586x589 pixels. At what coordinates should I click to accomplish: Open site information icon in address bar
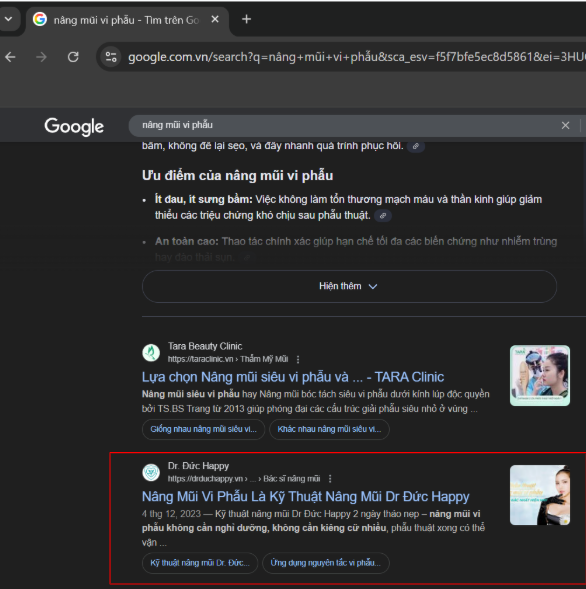tap(111, 57)
